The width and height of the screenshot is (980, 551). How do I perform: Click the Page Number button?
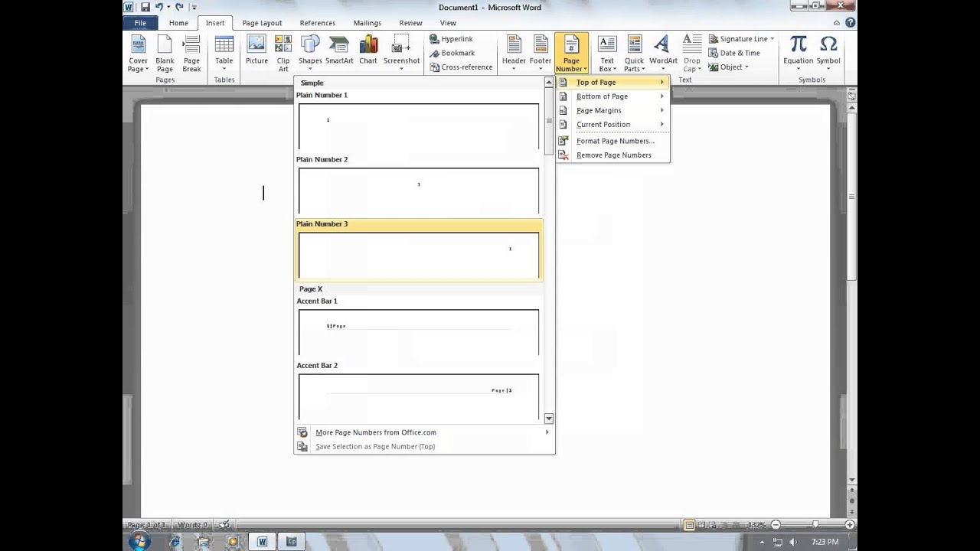pyautogui.click(x=571, y=54)
